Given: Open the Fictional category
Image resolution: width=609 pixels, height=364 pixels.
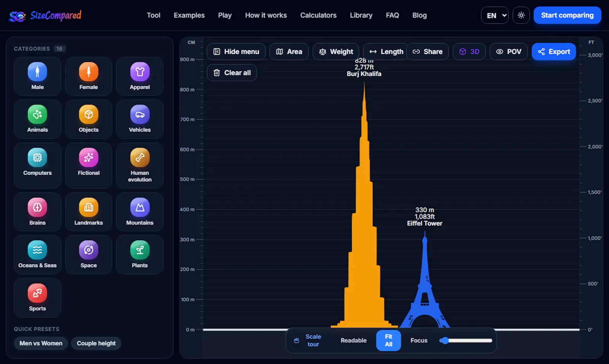Looking at the screenshot, I should [89, 165].
